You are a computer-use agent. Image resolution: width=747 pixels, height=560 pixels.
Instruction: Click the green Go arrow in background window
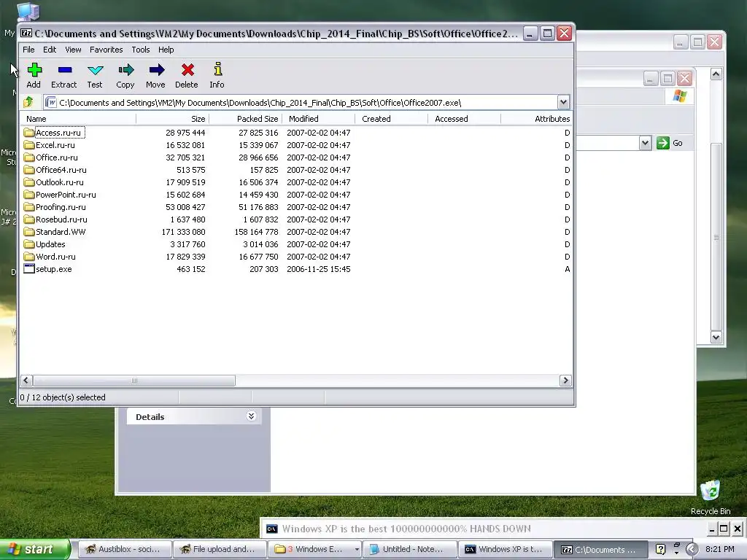(x=662, y=143)
